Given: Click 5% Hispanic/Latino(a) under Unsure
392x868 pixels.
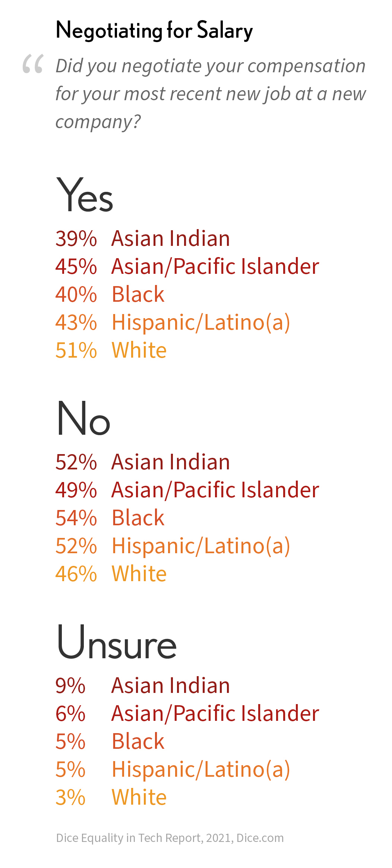Looking at the screenshot, I should (x=173, y=770).
